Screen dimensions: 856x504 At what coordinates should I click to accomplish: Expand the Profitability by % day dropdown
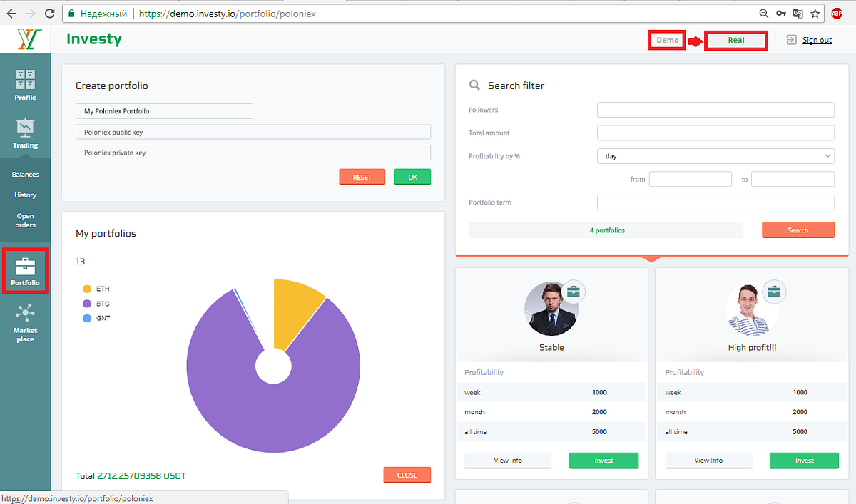tap(715, 155)
